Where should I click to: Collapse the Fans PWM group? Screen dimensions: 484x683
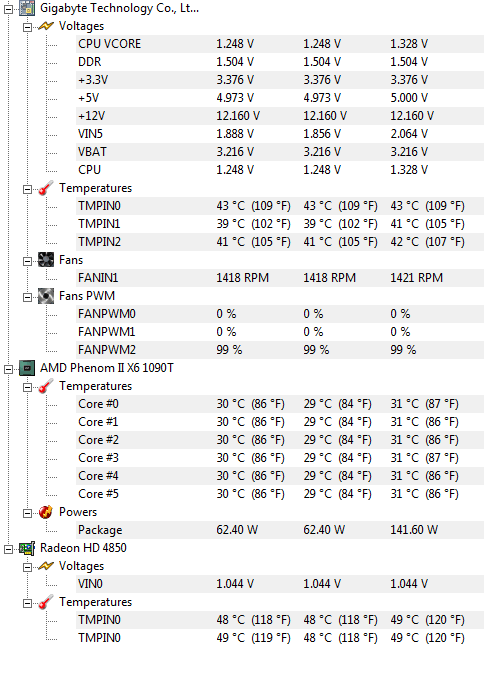click(27, 298)
